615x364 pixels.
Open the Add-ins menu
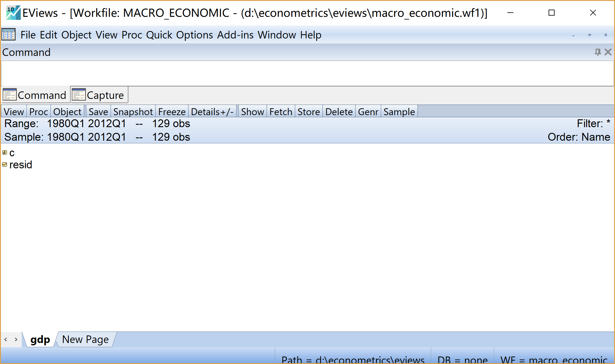tap(235, 35)
